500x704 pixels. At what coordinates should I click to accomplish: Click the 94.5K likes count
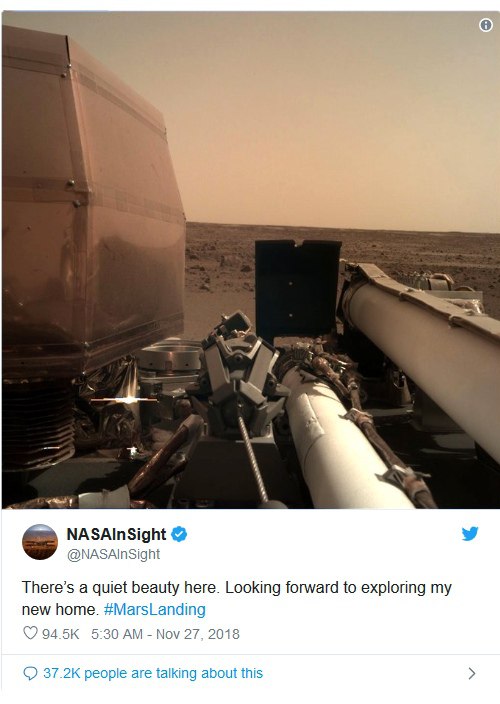point(61,634)
